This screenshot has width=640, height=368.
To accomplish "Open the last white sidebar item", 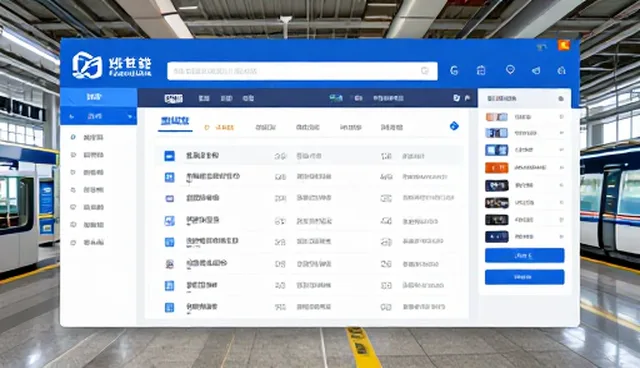I will [x=93, y=242].
